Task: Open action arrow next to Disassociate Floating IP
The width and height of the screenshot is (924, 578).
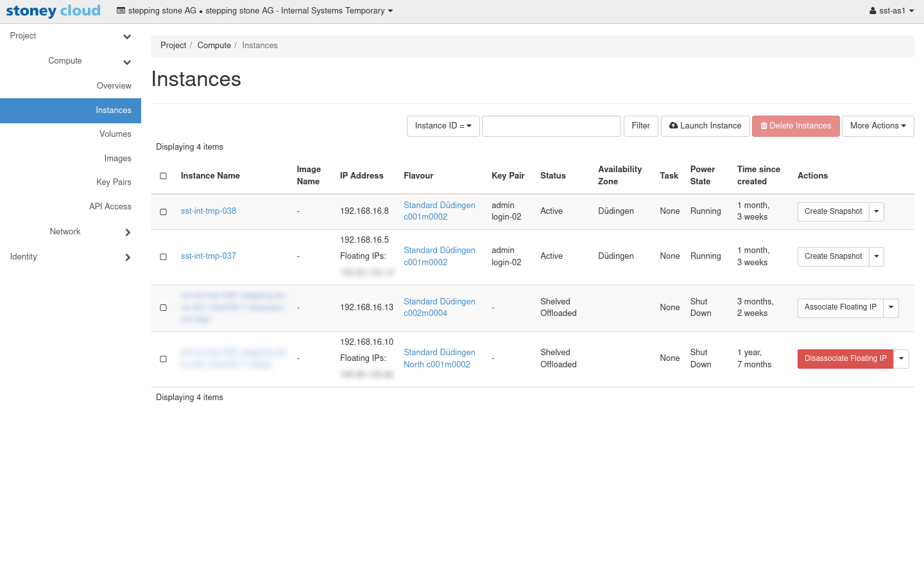Action: point(902,358)
